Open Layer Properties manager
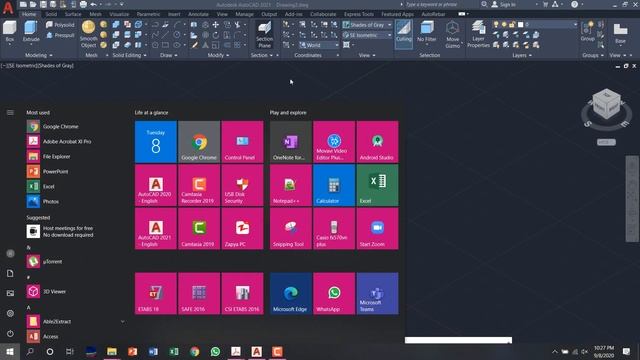 (478, 35)
